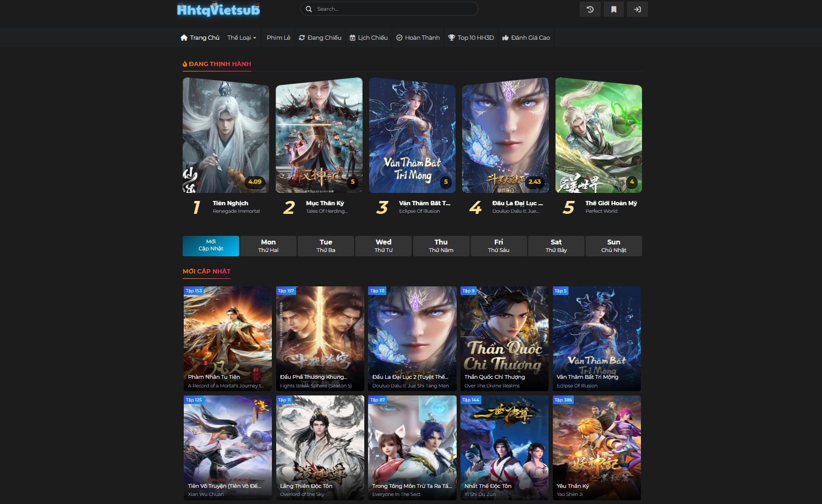The image size is (822, 504).
Task: Click Tập 153 badge on Phàm Nhân Tu Tiên
Action: click(193, 291)
